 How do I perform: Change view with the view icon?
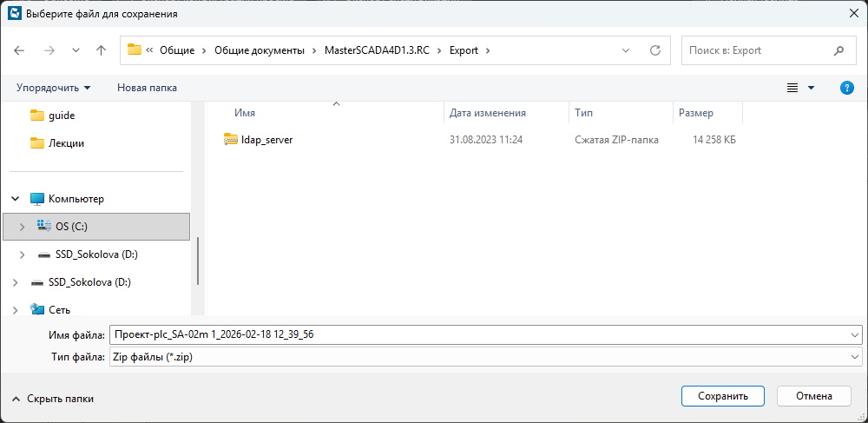click(x=792, y=88)
